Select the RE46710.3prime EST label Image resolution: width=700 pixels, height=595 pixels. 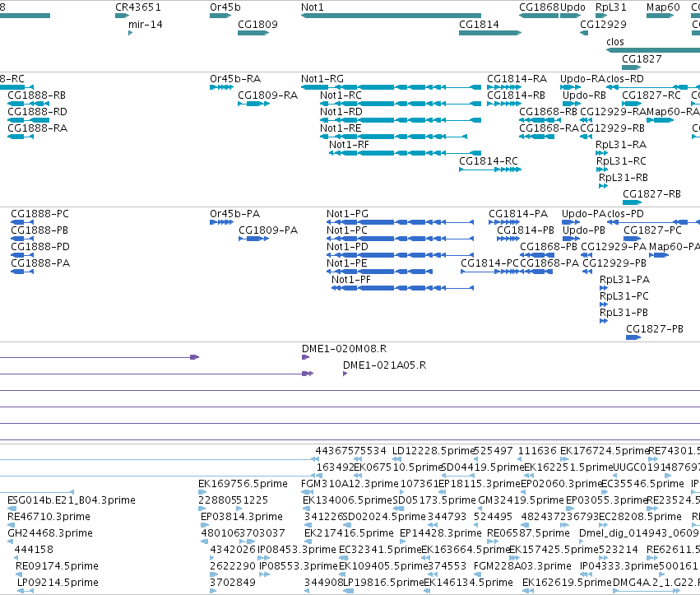pyautogui.click(x=49, y=516)
